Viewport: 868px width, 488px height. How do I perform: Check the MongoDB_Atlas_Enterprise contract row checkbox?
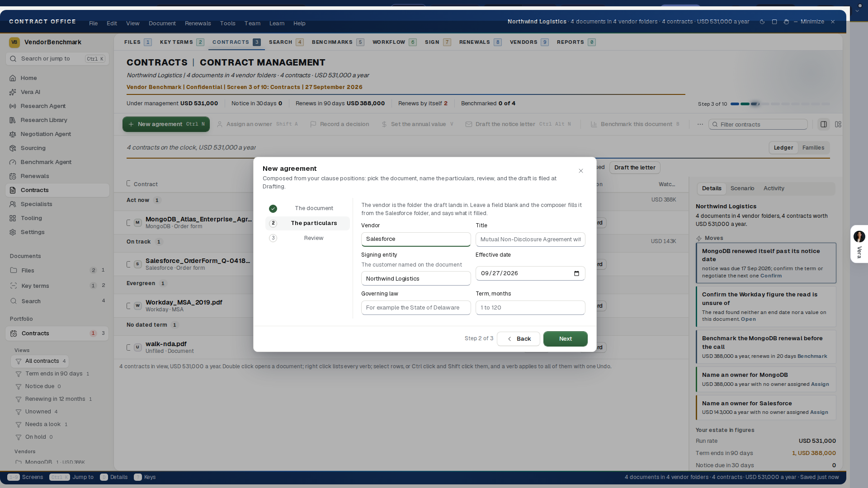coord(128,223)
